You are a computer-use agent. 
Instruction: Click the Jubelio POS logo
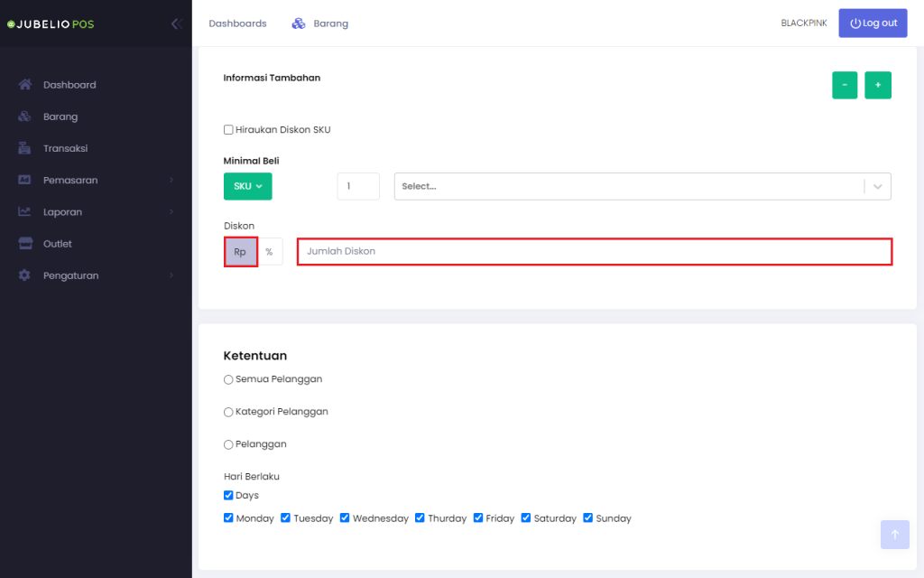click(51, 24)
